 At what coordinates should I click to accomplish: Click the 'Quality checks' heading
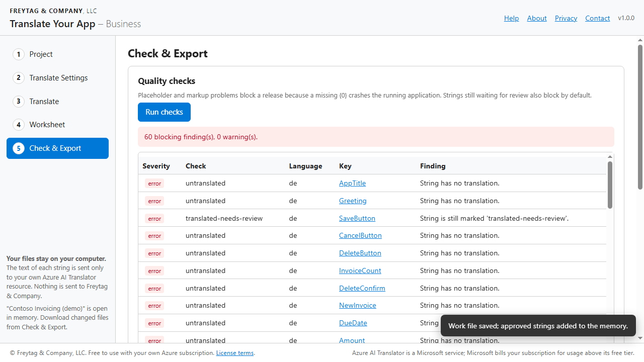click(x=167, y=81)
